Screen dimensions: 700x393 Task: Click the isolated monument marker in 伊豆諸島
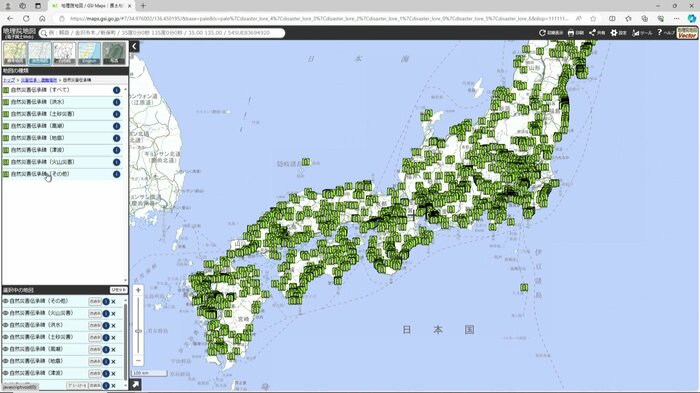(524, 287)
